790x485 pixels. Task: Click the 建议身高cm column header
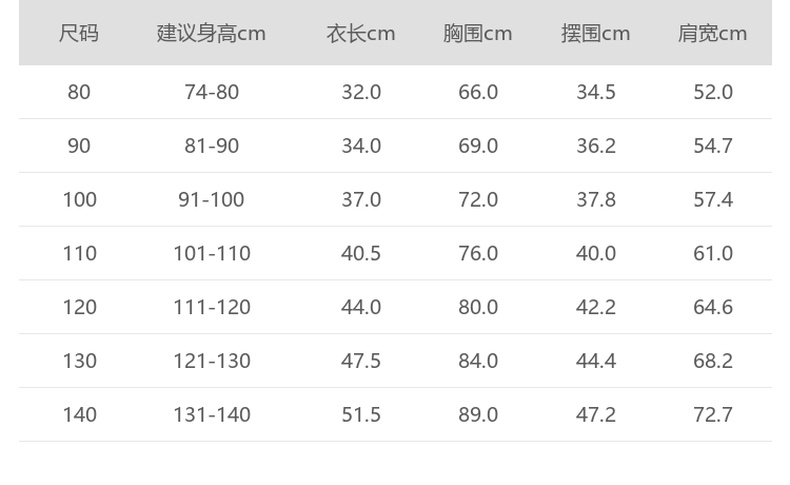tap(211, 33)
